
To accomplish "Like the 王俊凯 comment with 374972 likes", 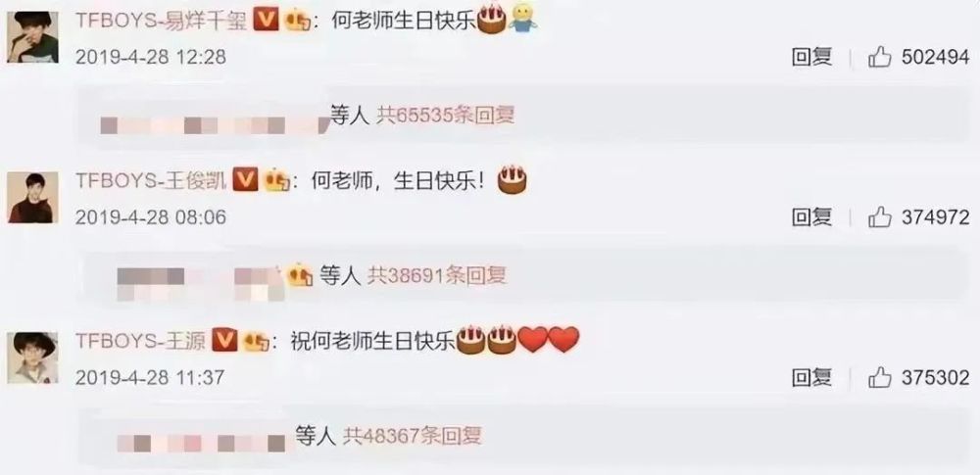I will coord(879,217).
